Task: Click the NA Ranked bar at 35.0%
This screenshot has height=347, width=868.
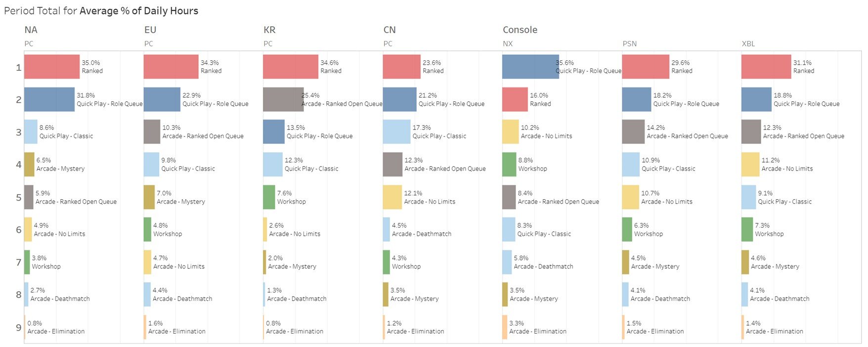Action: pyautogui.click(x=51, y=67)
